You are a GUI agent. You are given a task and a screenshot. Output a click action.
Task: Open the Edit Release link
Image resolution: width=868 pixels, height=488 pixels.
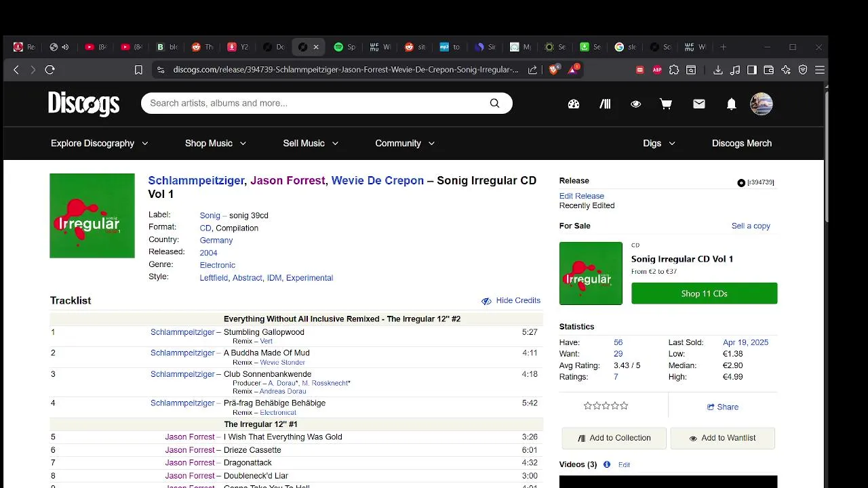[x=582, y=196]
